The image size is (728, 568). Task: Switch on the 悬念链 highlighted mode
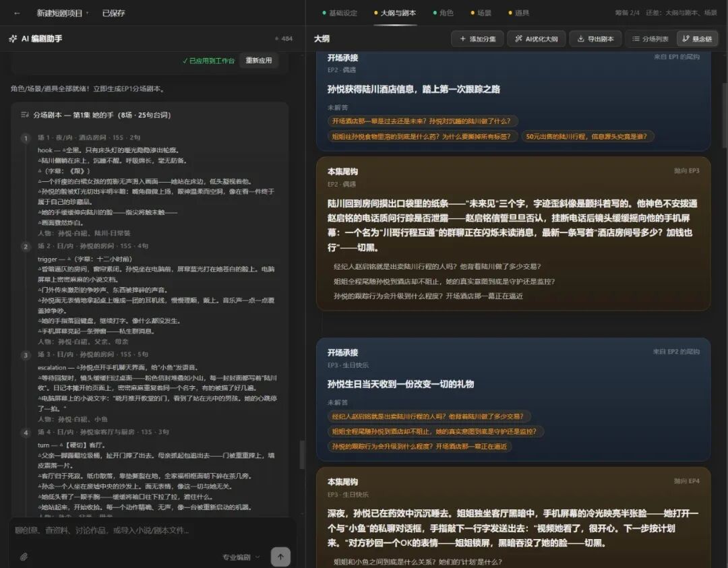click(x=696, y=38)
